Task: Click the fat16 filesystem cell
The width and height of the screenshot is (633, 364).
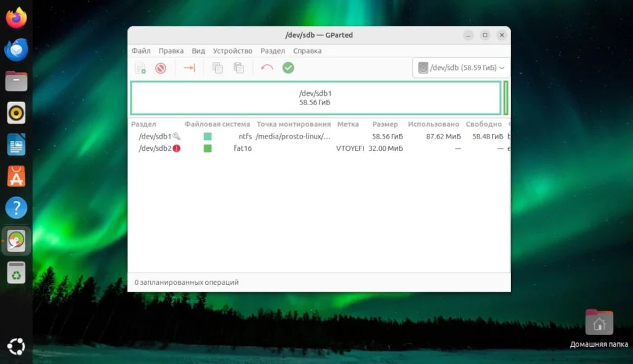Action: point(242,148)
